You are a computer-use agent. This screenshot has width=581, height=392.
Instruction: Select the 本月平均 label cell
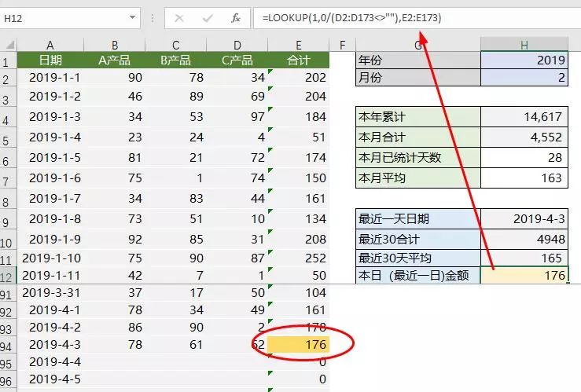pos(418,178)
